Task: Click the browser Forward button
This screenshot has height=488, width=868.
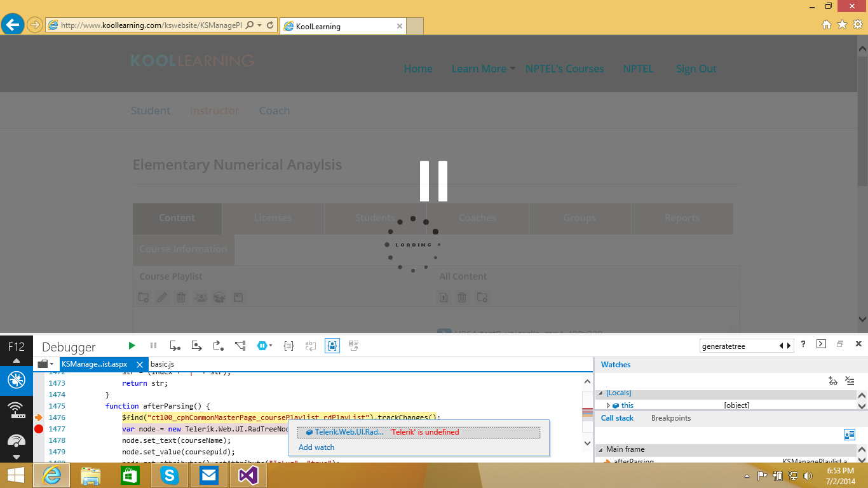Action: pyautogui.click(x=34, y=25)
